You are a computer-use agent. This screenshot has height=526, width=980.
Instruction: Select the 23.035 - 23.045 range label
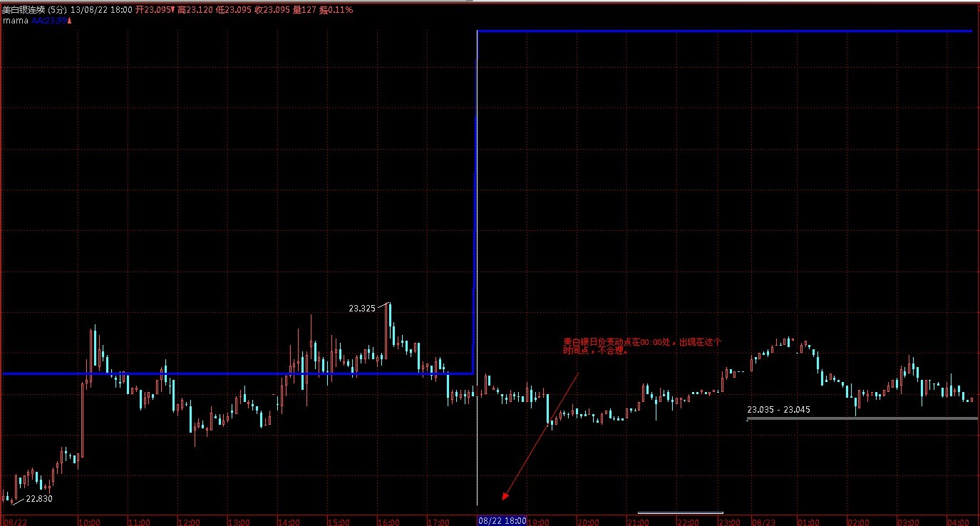[778, 410]
